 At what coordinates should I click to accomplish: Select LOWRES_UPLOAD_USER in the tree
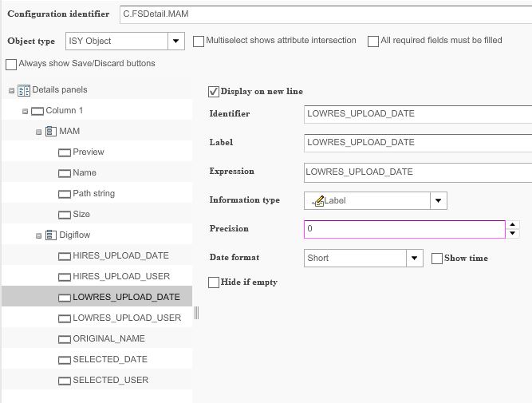click(x=126, y=318)
